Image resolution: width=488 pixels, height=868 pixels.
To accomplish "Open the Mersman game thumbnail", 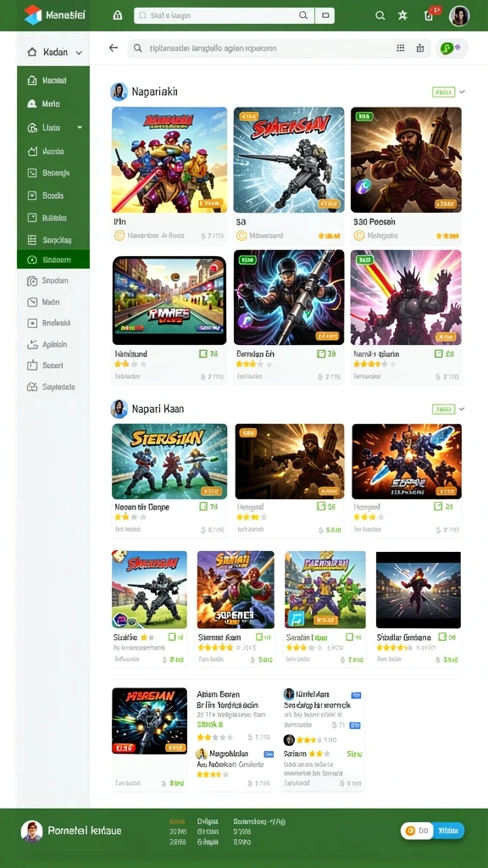I will point(149,721).
